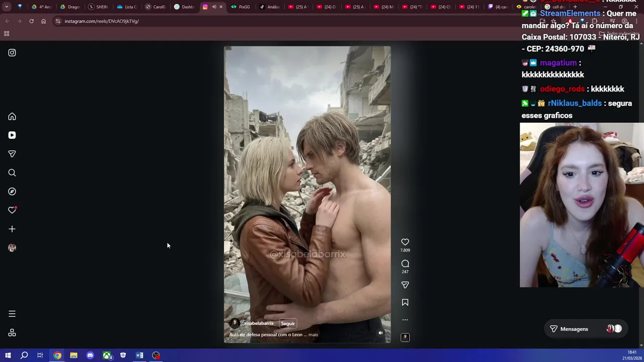The height and width of the screenshot is (362, 644).
Task: Click Chrome icon in the taskbar
Action: (x=57, y=355)
